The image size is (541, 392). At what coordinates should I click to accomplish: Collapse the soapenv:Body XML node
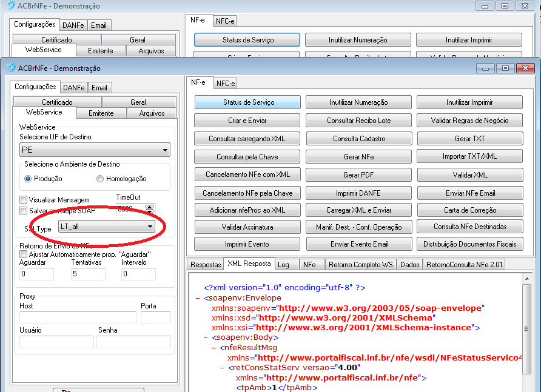tap(206, 337)
